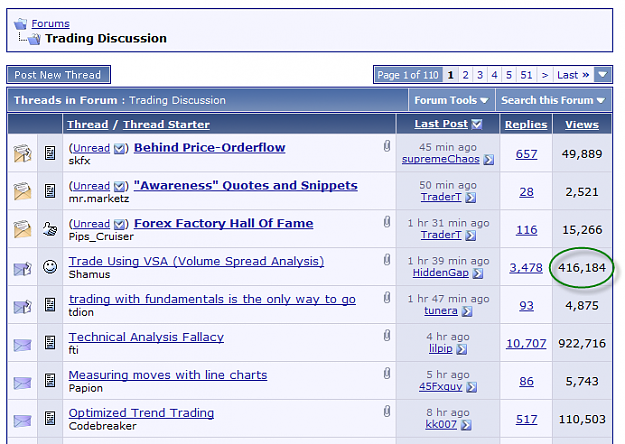Viewport: 625px width, 444px height.
Task: Show who posted: 116 replies
Action: pos(527,230)
